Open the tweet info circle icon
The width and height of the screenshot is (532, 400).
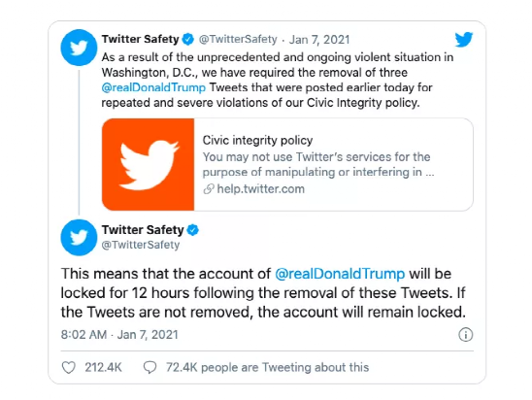click(466, 335)
